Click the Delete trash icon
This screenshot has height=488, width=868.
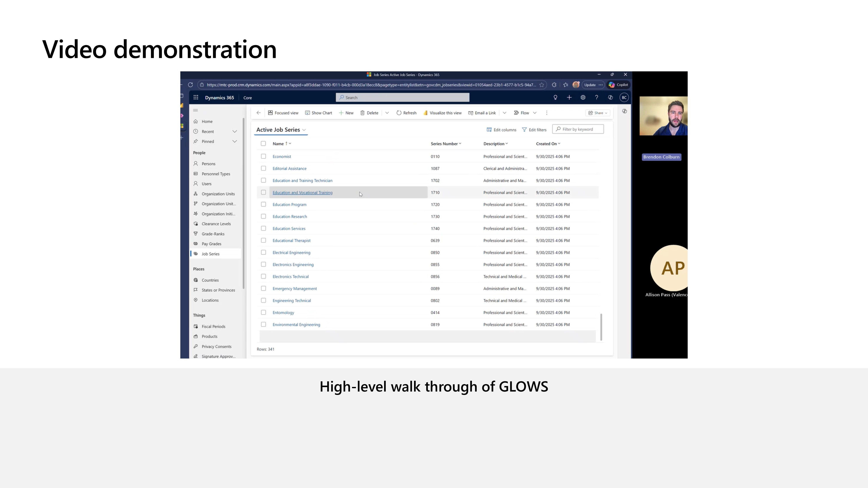coord(363,113)
